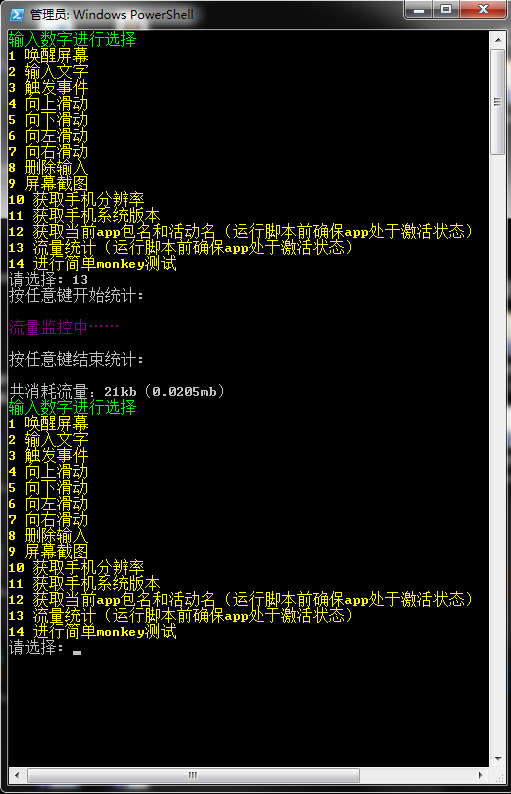Click the horizontal scrollbar right arrow
The image size is (511, 794).
(481, 775)
